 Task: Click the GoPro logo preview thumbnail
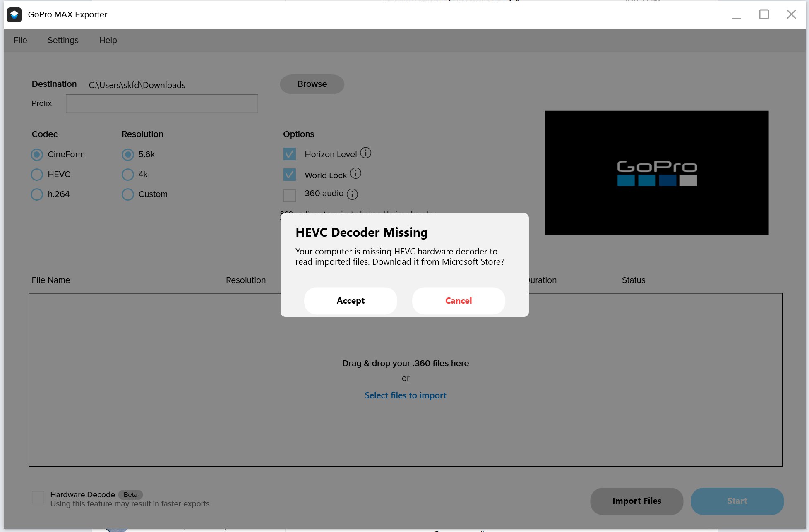click(x=657, y=173)
